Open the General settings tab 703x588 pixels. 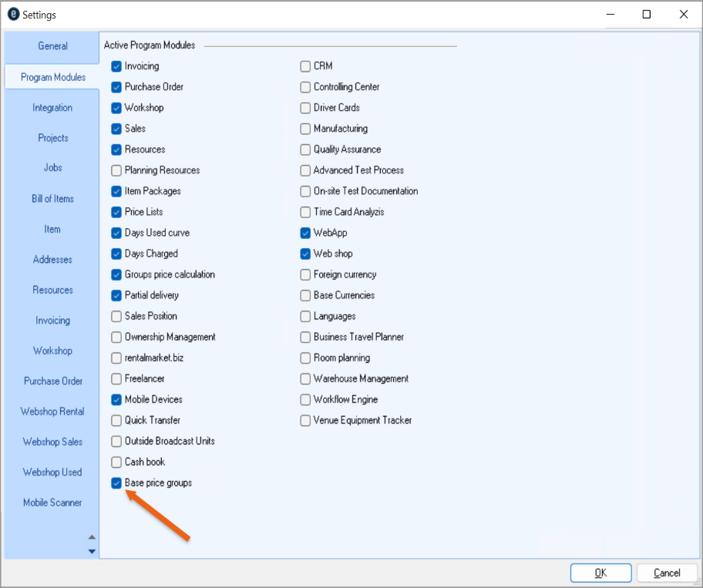(x=52, y=46)
